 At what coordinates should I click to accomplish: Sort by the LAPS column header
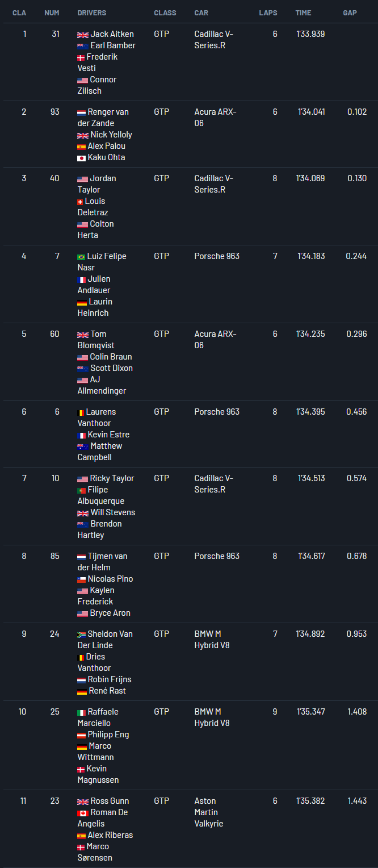click(268, 13)
